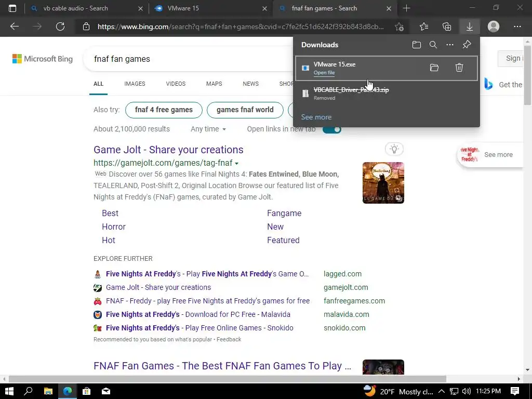Open the Mail app from taskbar
Viewport: 532px width, 399px height.
click(106, 391)
